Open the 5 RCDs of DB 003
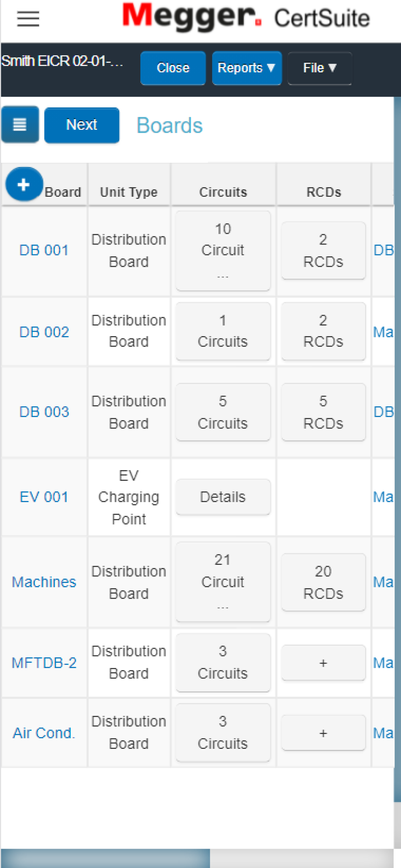Image resolution: width=401 pixels, height=868 pixels. point(323,412)
